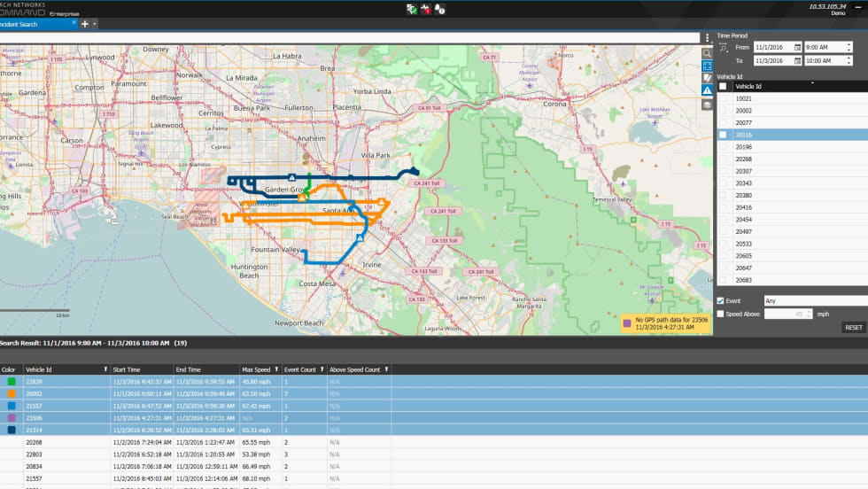
Task: Check the box for vehicle 20116
Action: tap(723, 135)
